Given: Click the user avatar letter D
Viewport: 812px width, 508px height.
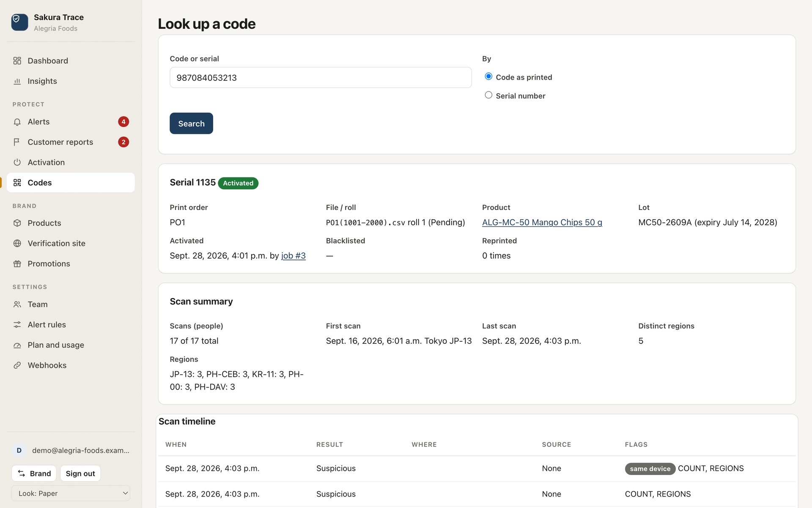Looking at the screenshot, I should tap(19, 450).
